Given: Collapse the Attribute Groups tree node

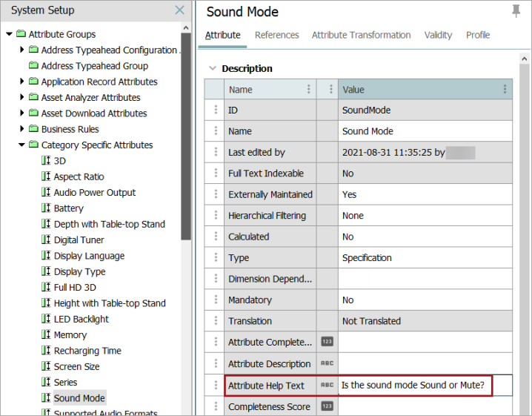Looking at the screenshot, I should 9,33.
